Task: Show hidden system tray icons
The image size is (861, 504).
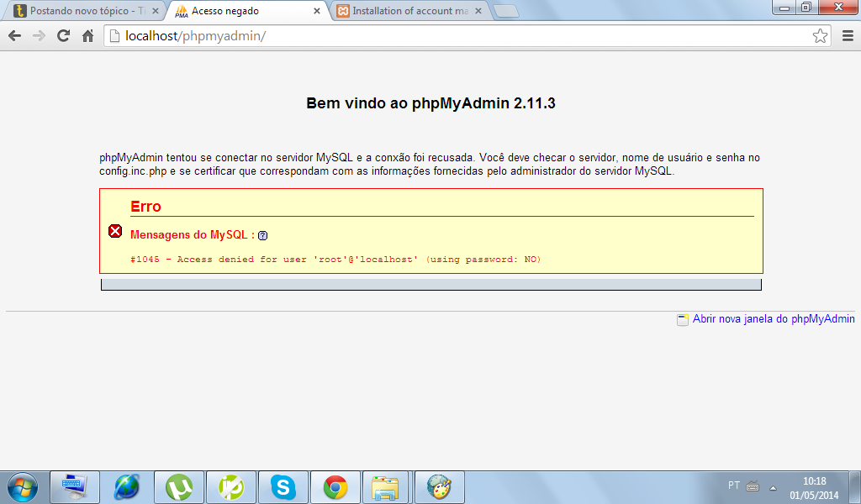Action: [774, 487]
